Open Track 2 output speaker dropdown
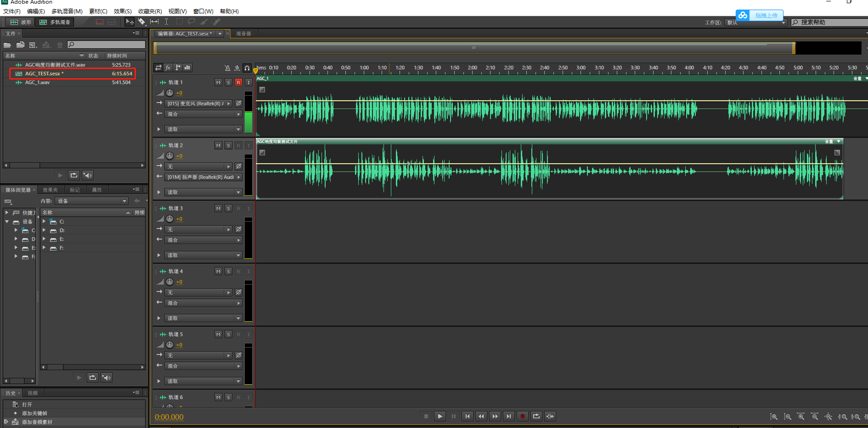This screenshot has width=868, height=428. click(x=203, y=177)
